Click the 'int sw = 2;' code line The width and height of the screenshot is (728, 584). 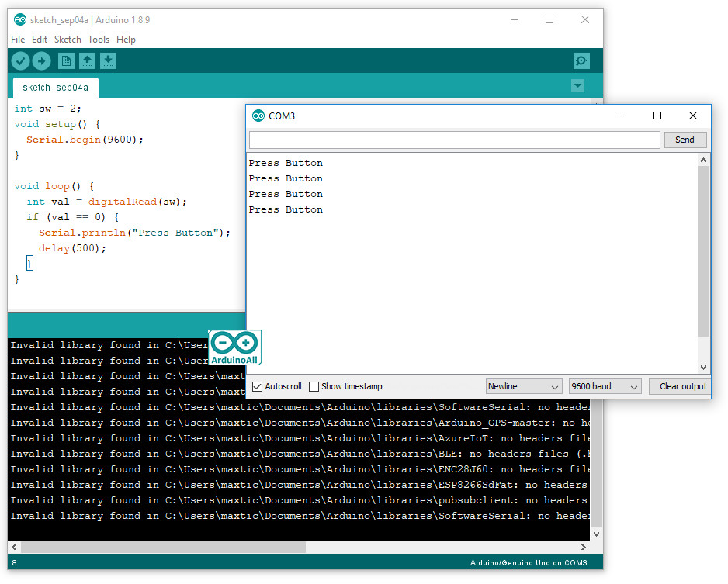(x=47, y=109)
